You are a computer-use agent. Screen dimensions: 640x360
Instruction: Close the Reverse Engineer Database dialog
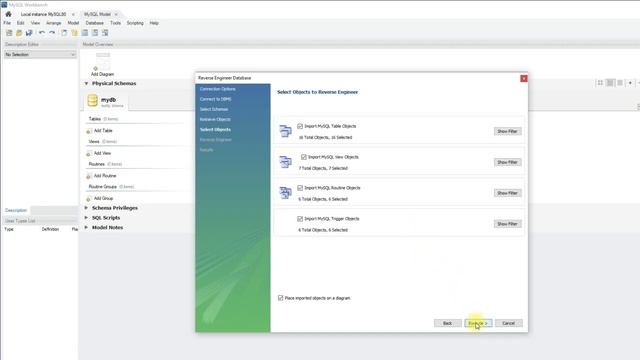524,78
